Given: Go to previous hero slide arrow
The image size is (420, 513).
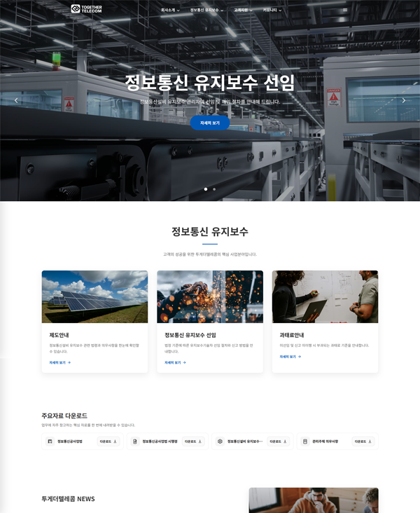Looking at the screenshot, I should 16,100.
